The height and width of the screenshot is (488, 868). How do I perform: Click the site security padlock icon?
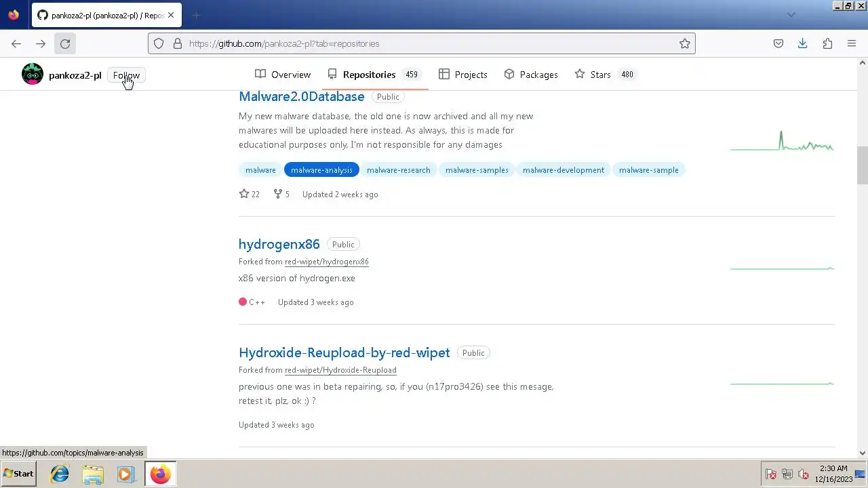point(178,43)
